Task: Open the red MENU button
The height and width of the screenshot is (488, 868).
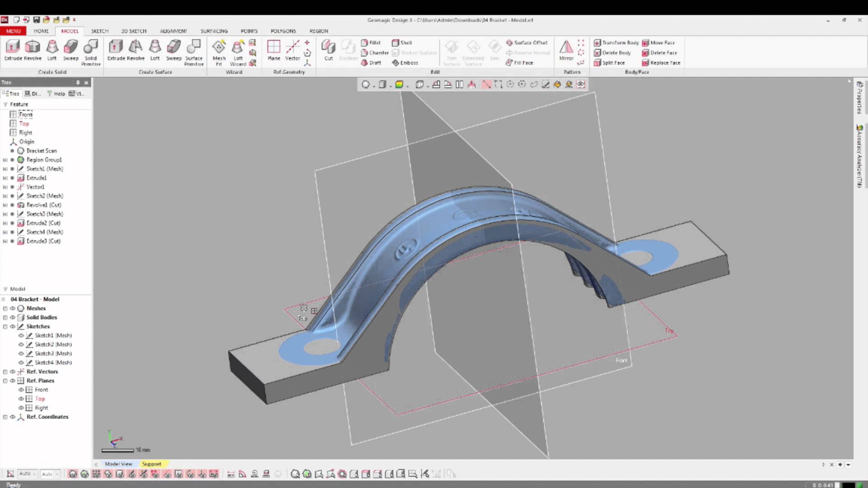Action: click(13, 31)
